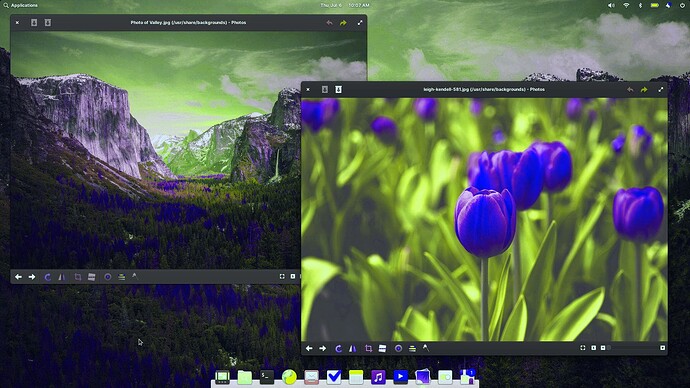690x388 pixels.
Task: Click second save icon in Valley titlebar
Action: [48, 22]
